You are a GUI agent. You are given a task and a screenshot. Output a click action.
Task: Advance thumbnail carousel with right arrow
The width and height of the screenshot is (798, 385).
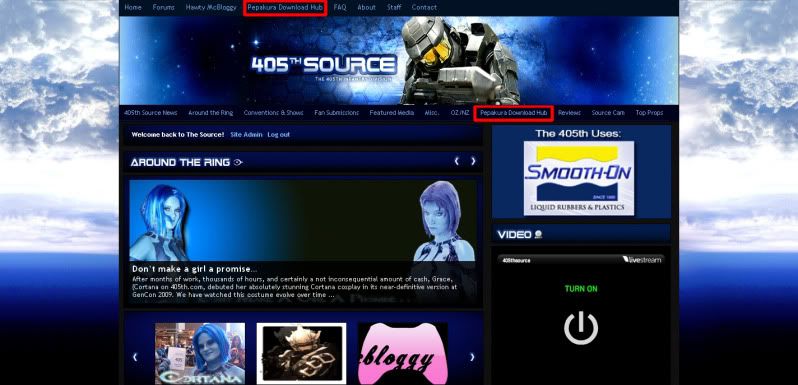472,357
